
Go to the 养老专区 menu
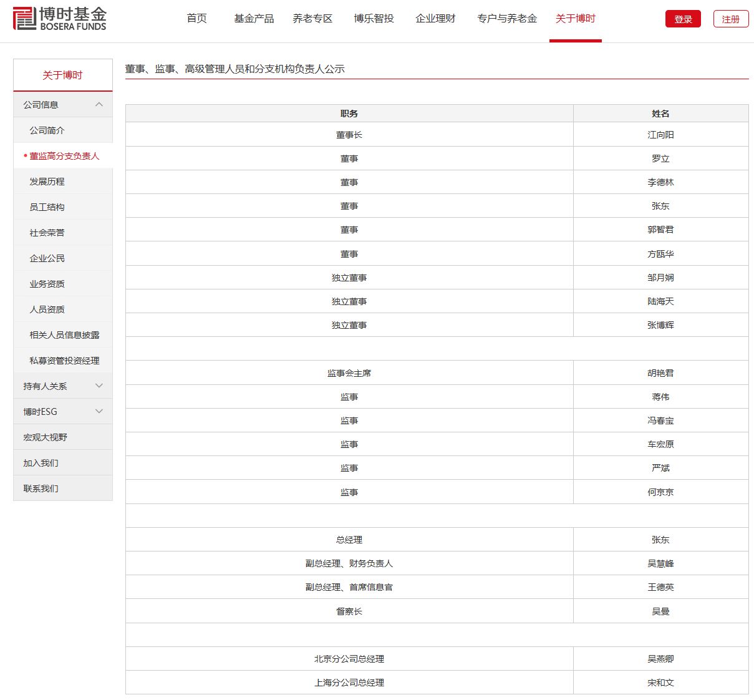coord(312,19)
